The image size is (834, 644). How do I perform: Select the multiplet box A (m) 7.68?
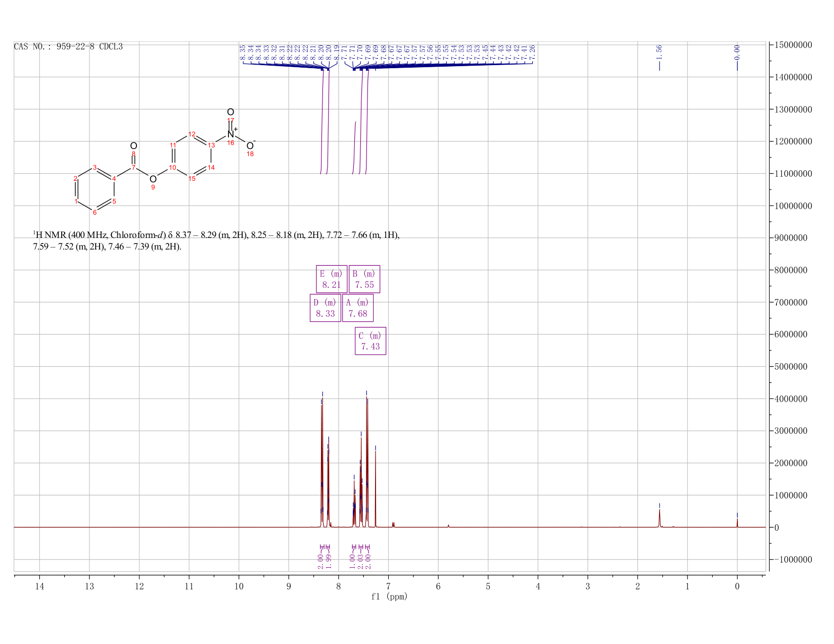point(358,308)
